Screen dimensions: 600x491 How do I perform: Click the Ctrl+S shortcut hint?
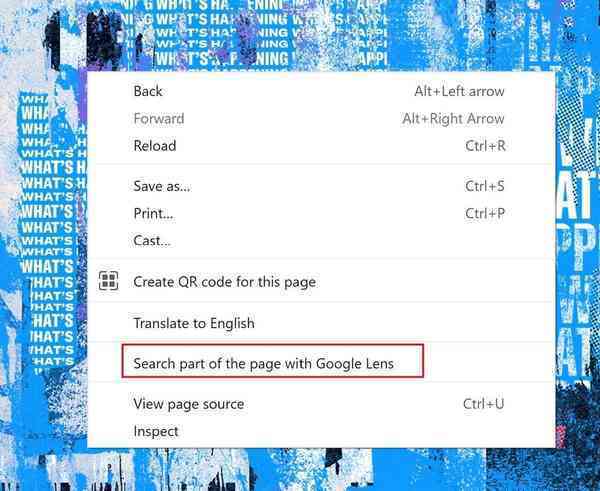tap(485, 186)
